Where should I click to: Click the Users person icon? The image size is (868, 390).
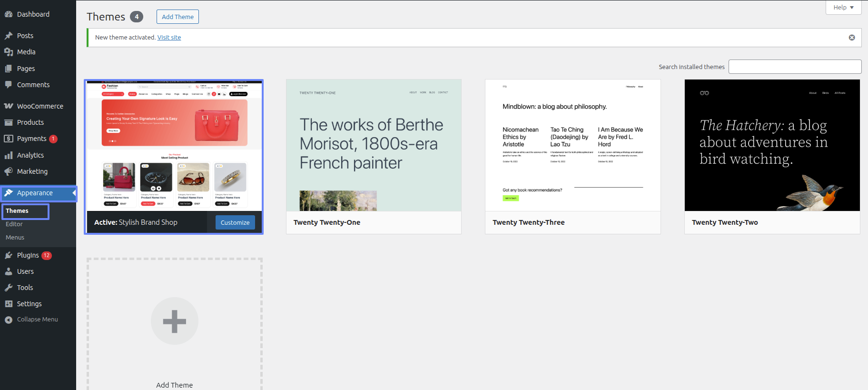coord(9,271)
